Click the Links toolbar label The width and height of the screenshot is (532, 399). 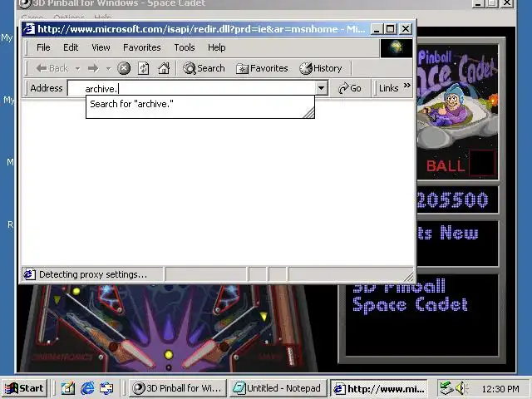(x=388, y=89)
